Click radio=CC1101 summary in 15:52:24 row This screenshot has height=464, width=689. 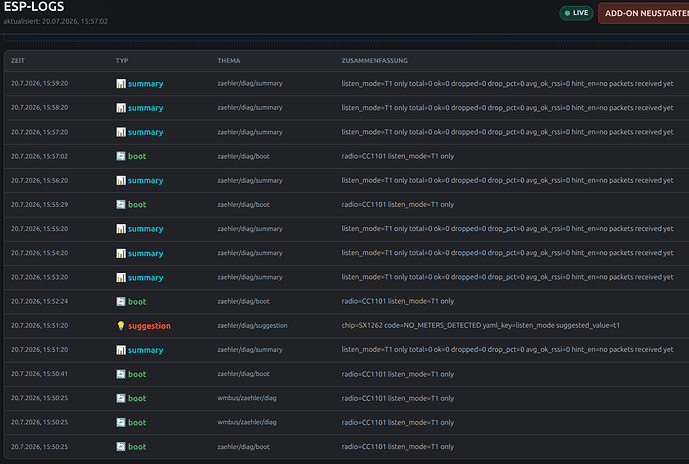tap(398, 301)
